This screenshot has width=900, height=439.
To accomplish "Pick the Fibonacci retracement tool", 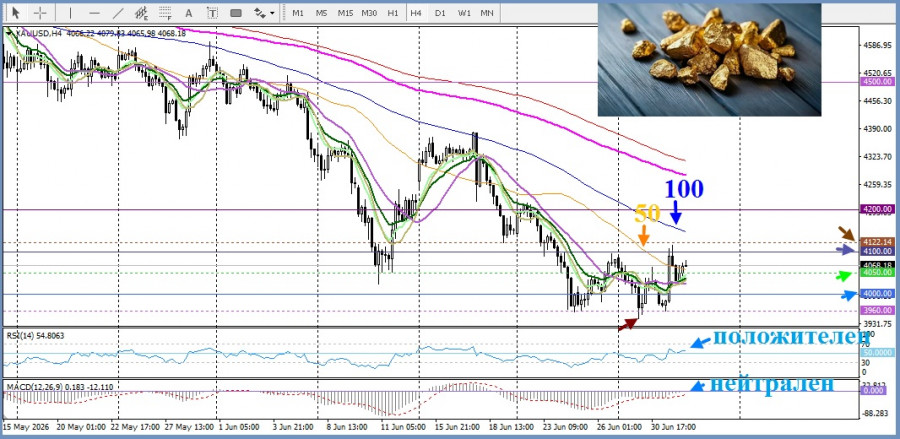I will click(166, 13).
